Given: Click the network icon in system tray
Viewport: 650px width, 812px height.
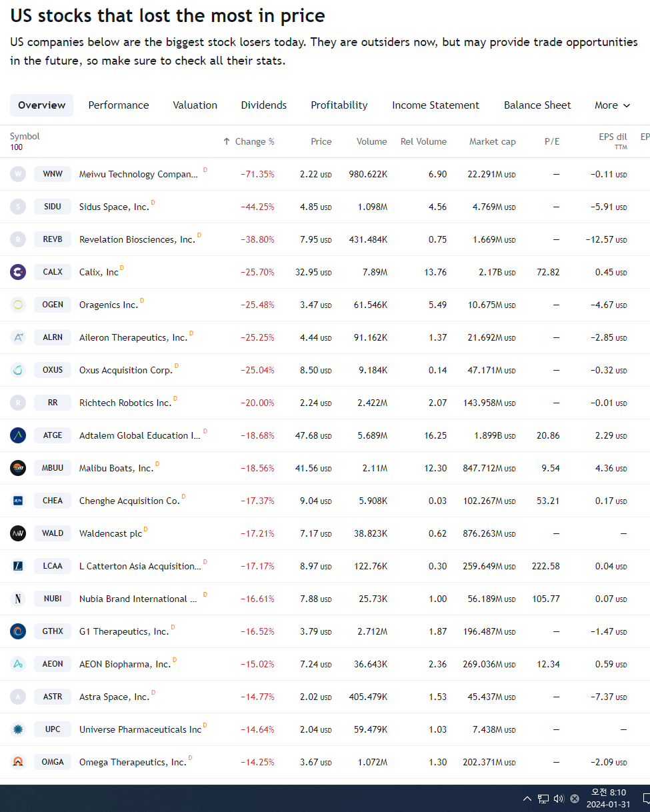Looking at the screenshot, I should (543, 799).
